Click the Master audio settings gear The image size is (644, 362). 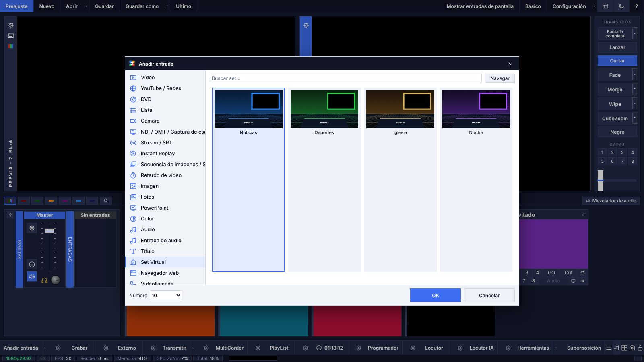[32, 228]
